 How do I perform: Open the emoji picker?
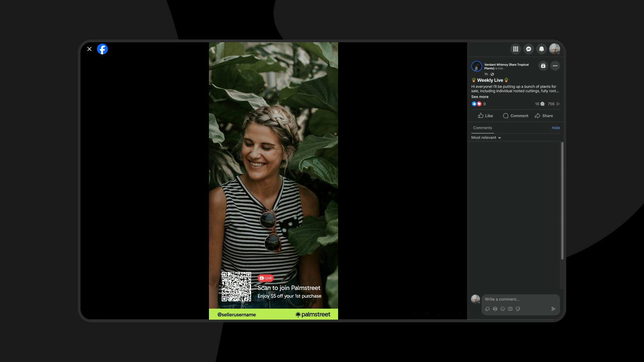coord(502,309)
